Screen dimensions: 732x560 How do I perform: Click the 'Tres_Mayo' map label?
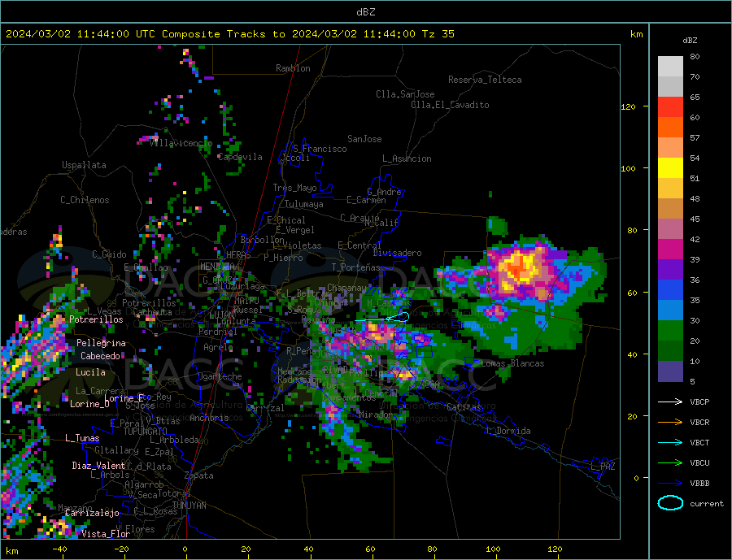[x=294, y=188]
